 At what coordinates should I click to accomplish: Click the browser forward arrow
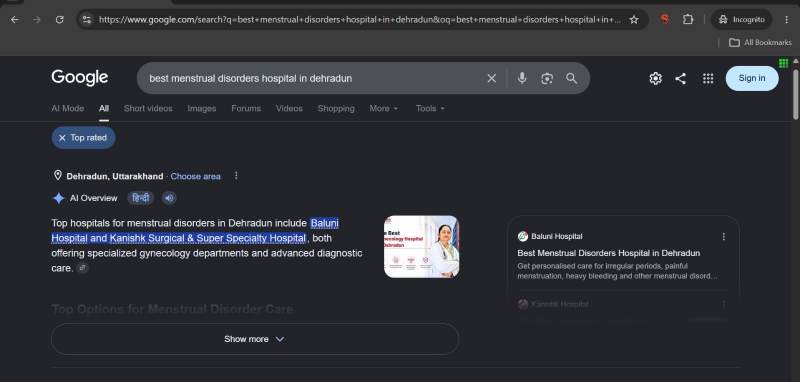coord(37,20)
